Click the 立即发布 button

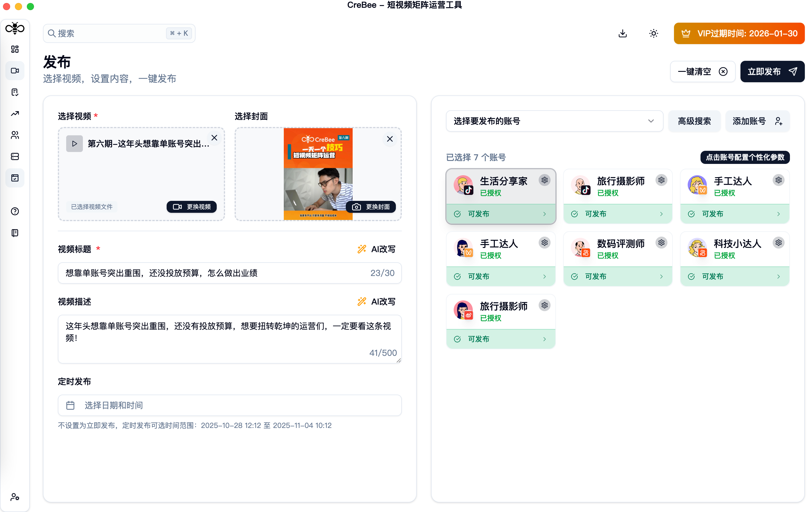click(772, 72)
